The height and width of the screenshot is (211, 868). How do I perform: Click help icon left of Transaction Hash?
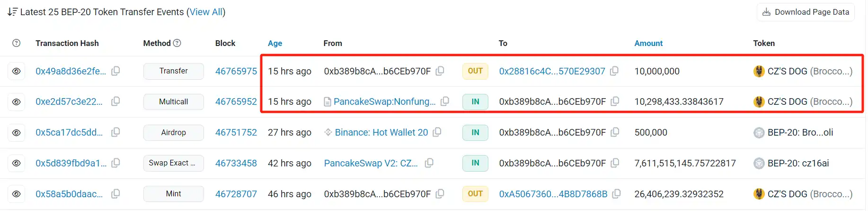tap(17, 43)
